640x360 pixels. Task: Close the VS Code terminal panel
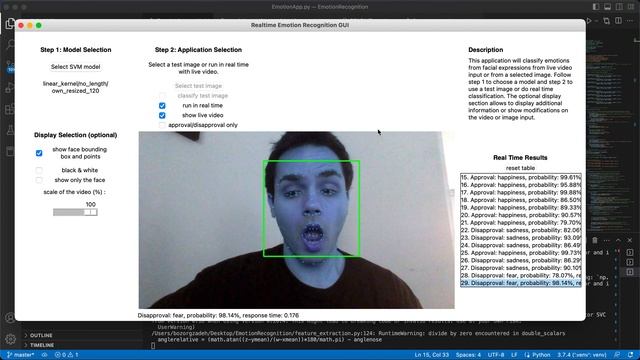point(630,240)
